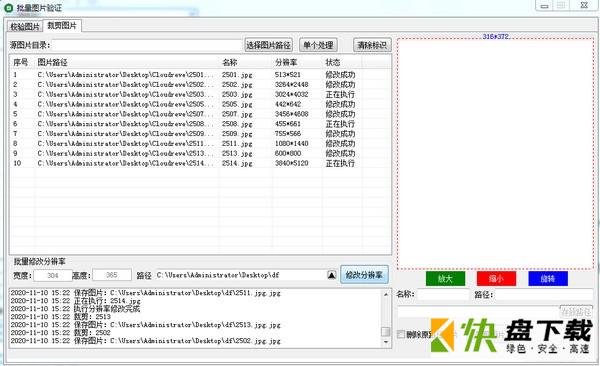This screenshot has height=366, width=600.
Task: Click log line 裁剪: 2502
Action: [60, 333]
